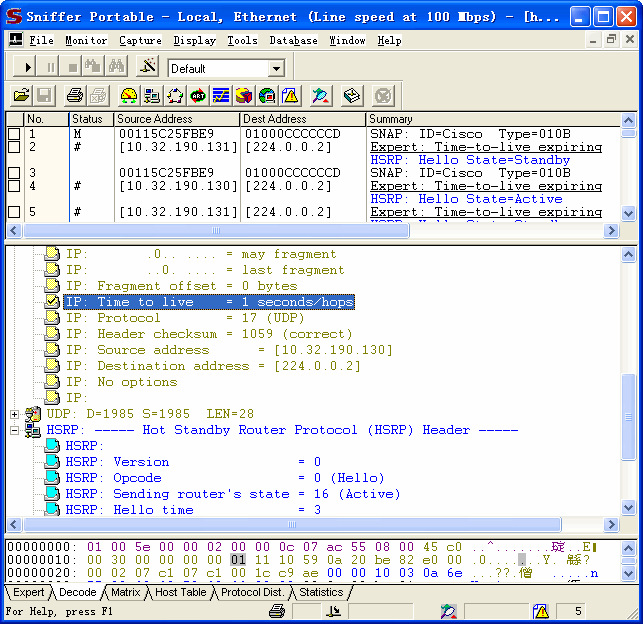Image resolution: width=643 pixels, height=624 pixels.
Task: Click the Summary column header
Action: (x=390, y=119)
